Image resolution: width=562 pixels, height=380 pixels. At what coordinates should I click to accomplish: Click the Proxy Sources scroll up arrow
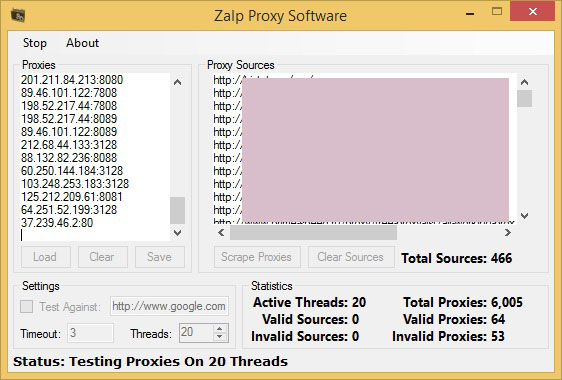pyautogui.click(x=524, y=82)
